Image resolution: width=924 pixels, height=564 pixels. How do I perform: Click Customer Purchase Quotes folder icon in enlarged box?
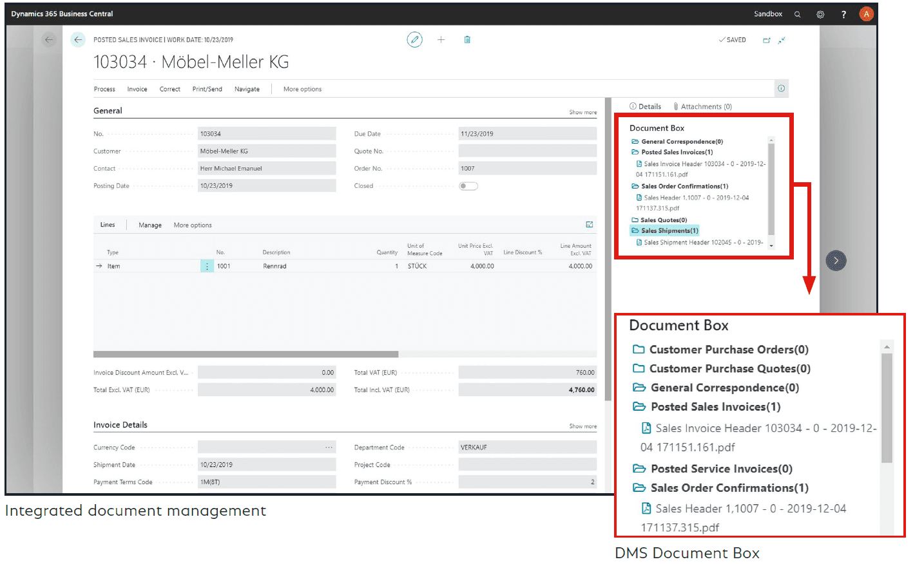(639, 369)
